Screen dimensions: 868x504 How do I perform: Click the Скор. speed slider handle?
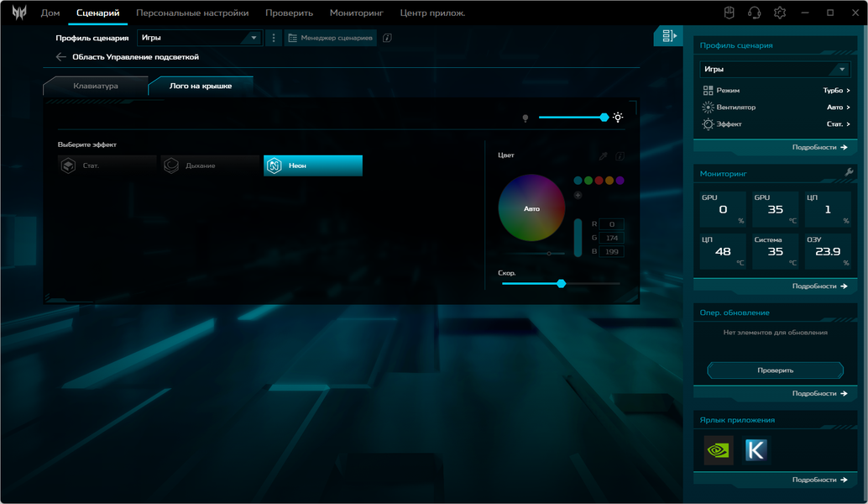click(x=562, y=284)
